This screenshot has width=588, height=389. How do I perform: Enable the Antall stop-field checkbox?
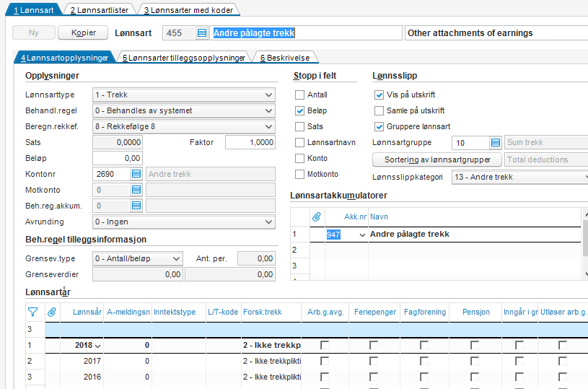click(299, 95)
